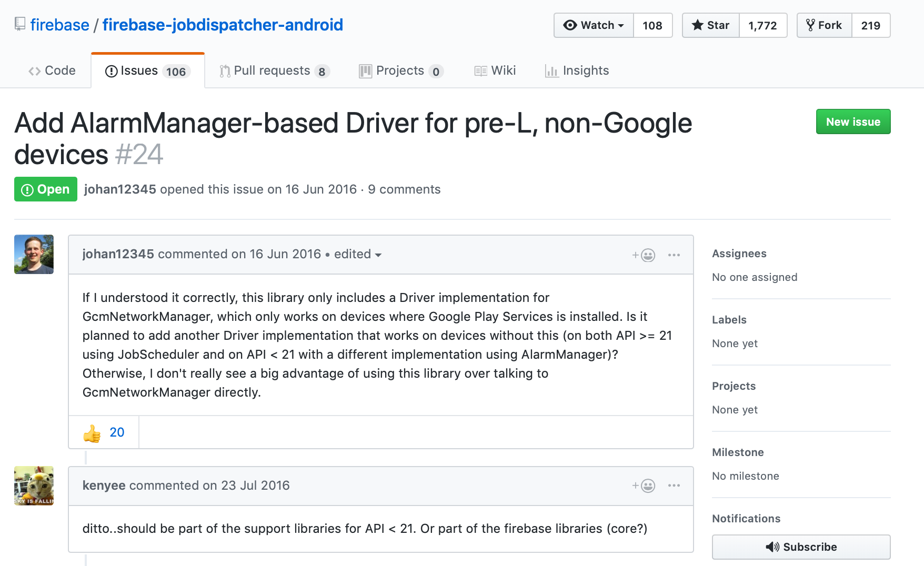
Task: Go to the Projects tab
Action: click(x=401, y=71)
